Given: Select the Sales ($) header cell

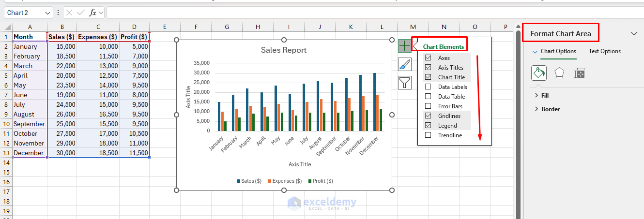Looking at the screenshot, I should [x=62, y=37].
